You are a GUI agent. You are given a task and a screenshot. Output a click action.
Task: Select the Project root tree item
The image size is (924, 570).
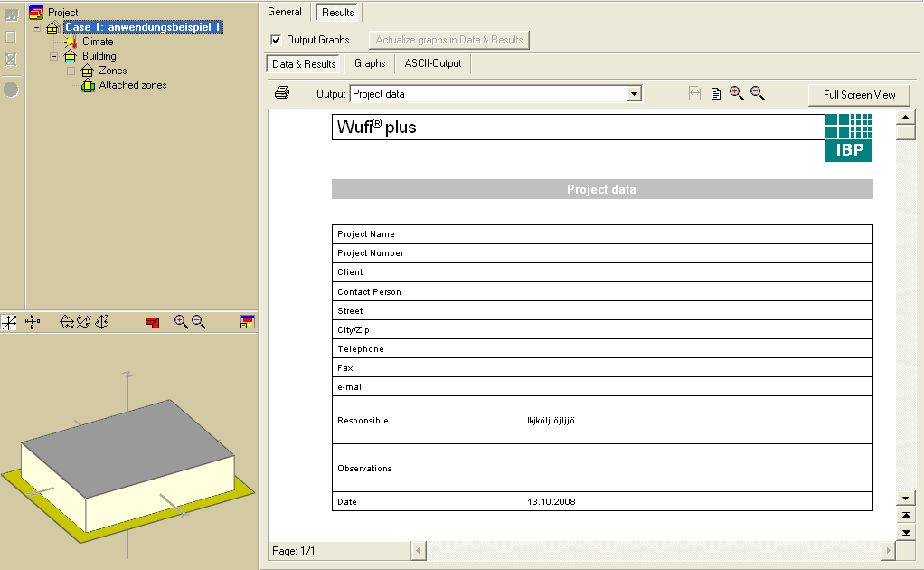point(63,13)
